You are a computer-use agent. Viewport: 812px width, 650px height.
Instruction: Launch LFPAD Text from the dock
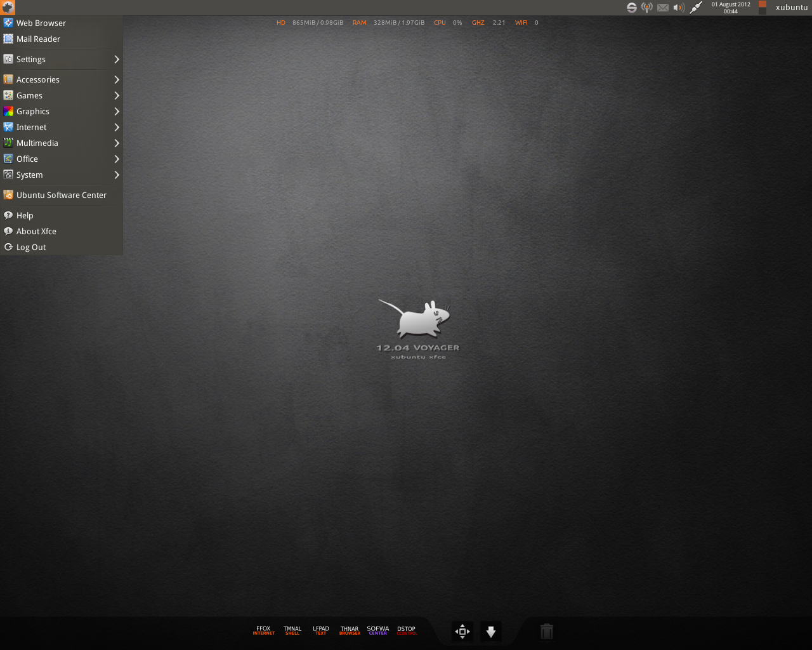(321, 630)
